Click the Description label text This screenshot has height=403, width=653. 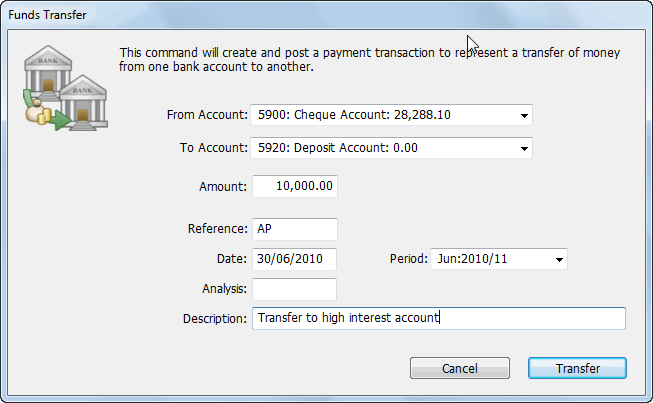coord(215,319)
